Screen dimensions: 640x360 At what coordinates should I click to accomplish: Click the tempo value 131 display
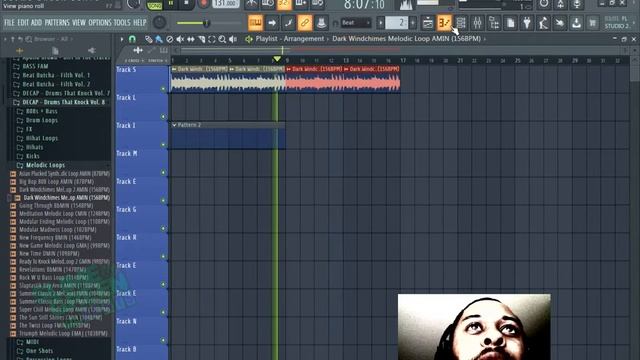point(226,4)
